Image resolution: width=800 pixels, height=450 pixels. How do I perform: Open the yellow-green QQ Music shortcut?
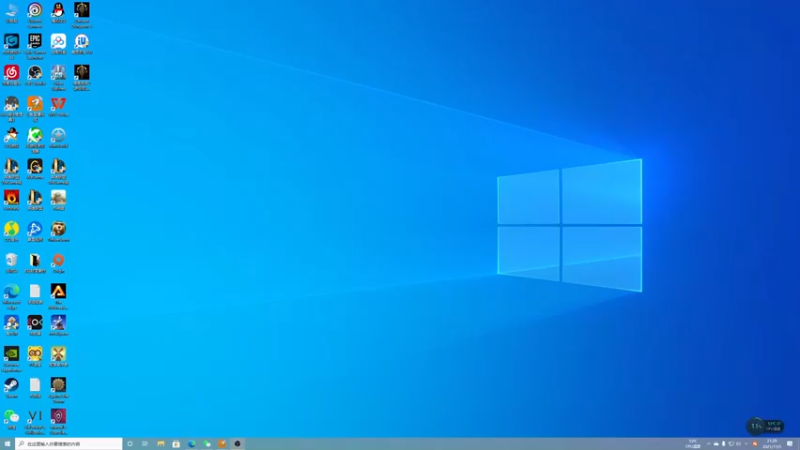(11, 232)
